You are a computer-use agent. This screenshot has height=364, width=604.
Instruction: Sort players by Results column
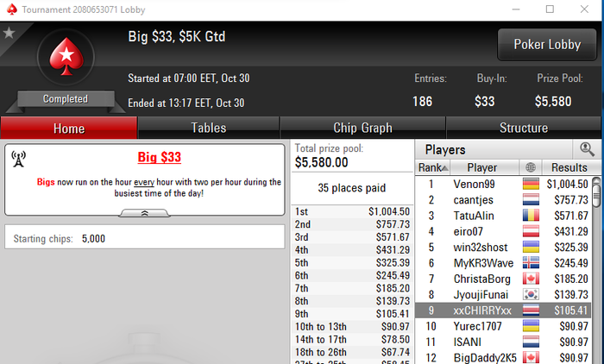tap(571, 167)
